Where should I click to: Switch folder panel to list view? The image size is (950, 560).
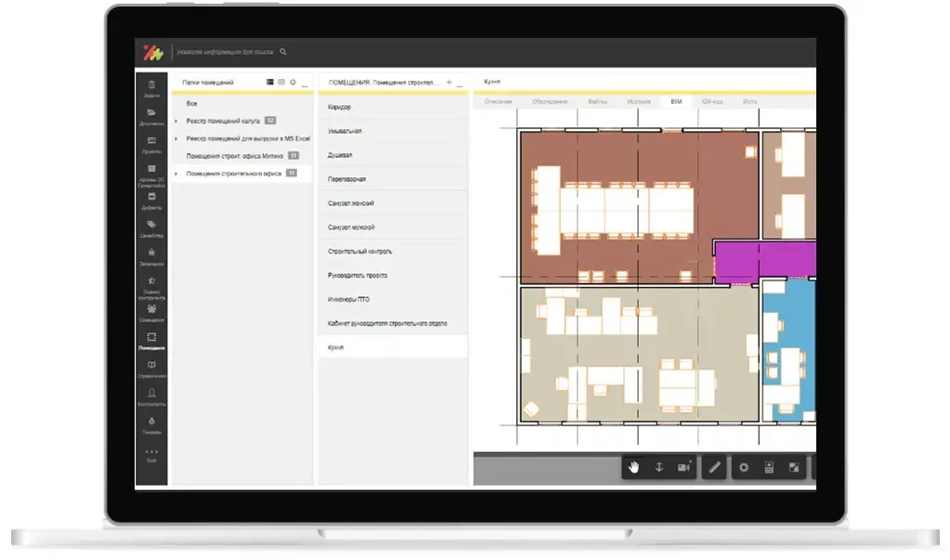[270, 83]
